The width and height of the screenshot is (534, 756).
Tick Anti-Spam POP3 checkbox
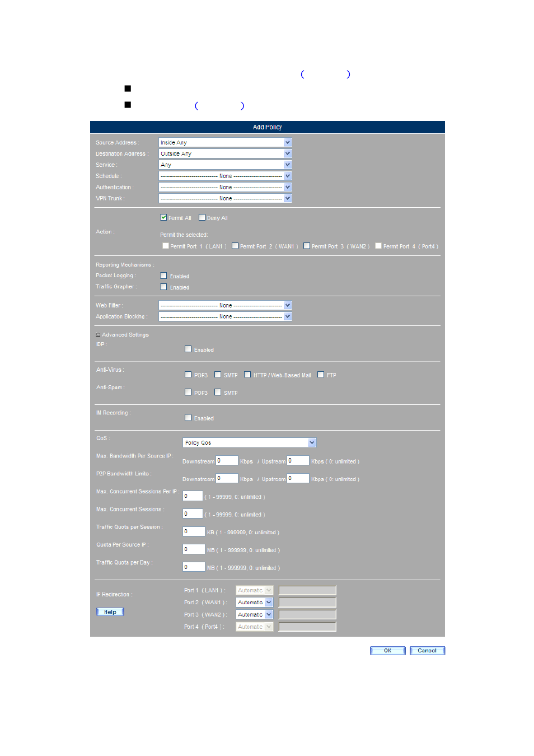coord(188,392)
